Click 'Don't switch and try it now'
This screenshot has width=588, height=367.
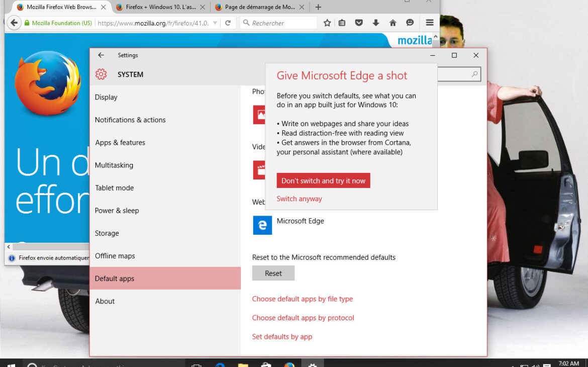323,180
